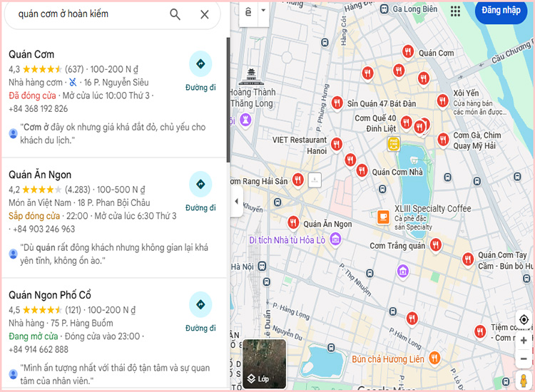This screenshot has width=535, height=392.
Task: Open the Quán Cơm listing title
Action: point(31,54)
